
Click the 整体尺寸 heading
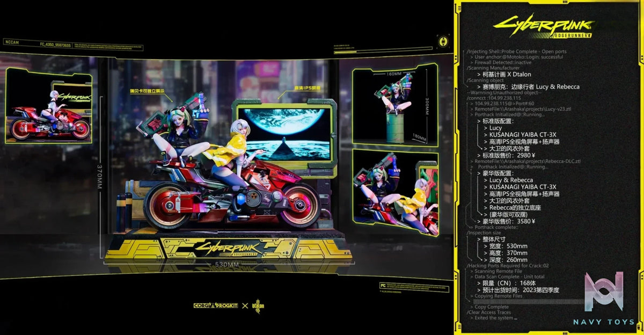(491, 239)
